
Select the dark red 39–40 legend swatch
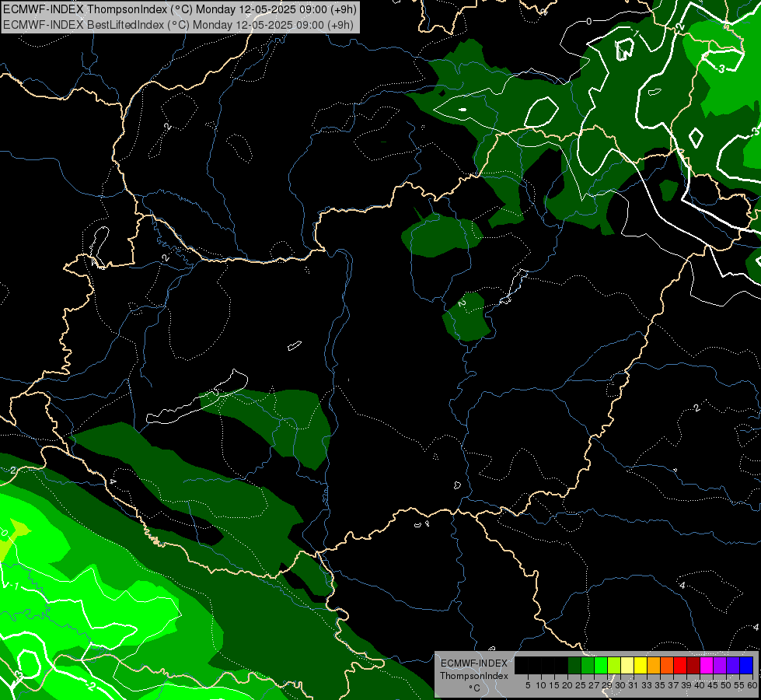point(693,665)
